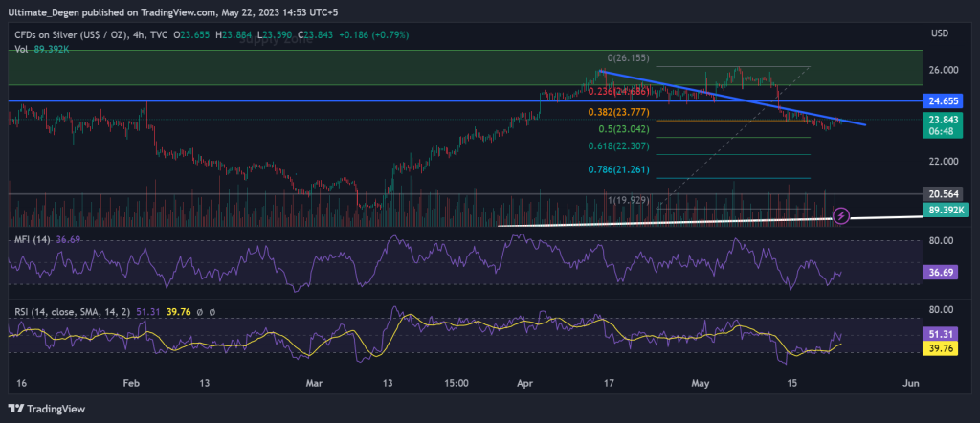Click the 1(19.929) Fibonacci level label
The image size is (980, 423).
(x=628, y=201)
